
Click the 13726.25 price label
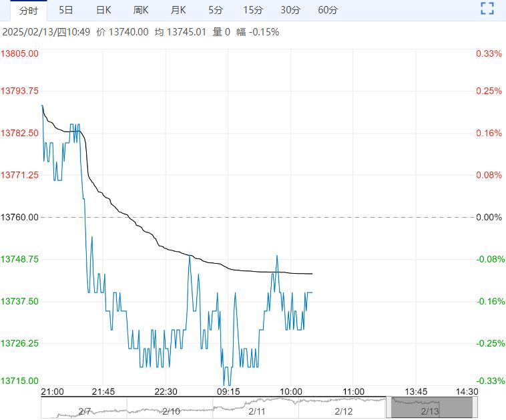click(19, 343)
